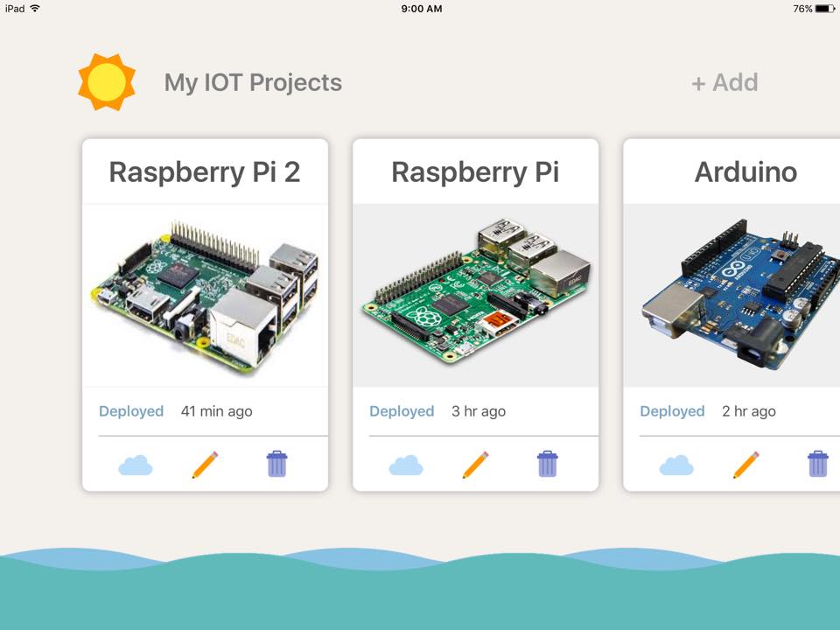Edit Raspberry Pi project with pencil icon
This screenshot has height=630, width=840.
click(476, 465)
